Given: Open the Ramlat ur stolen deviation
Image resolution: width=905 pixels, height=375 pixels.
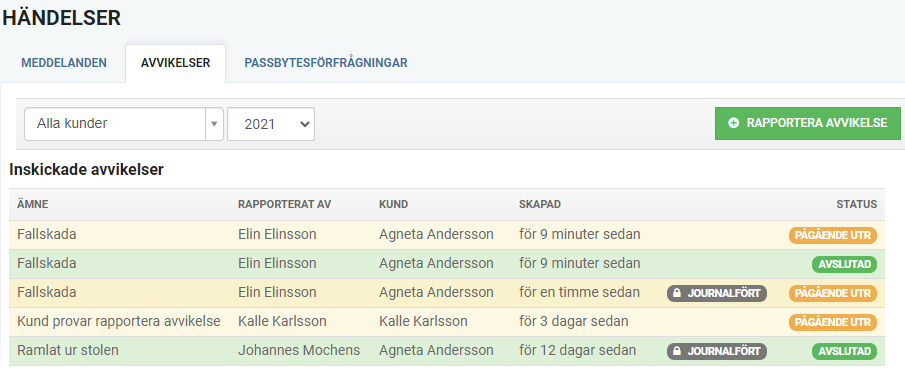Looking at the screenshot, I should pyautogui.click(x=447, y=351).
